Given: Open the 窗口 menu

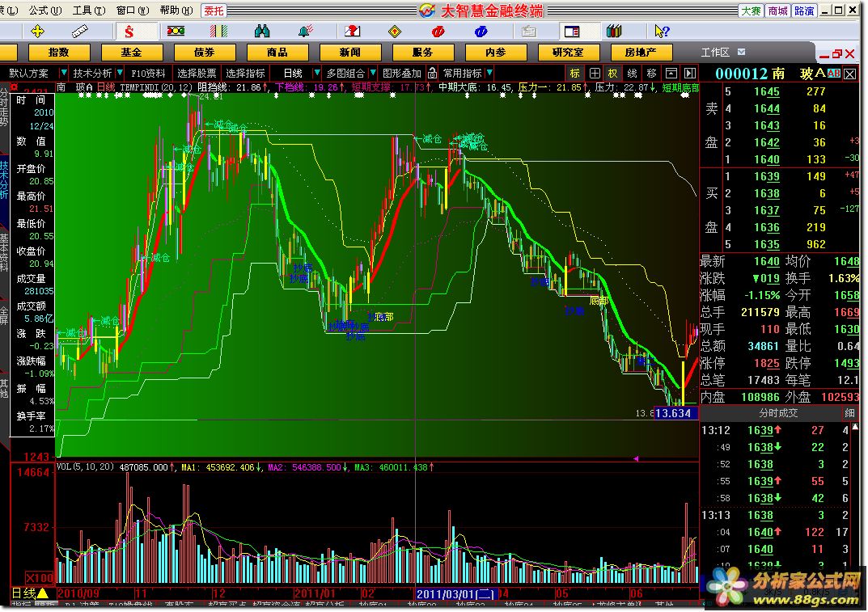Looking at the screenshot, I should [133, 10].
